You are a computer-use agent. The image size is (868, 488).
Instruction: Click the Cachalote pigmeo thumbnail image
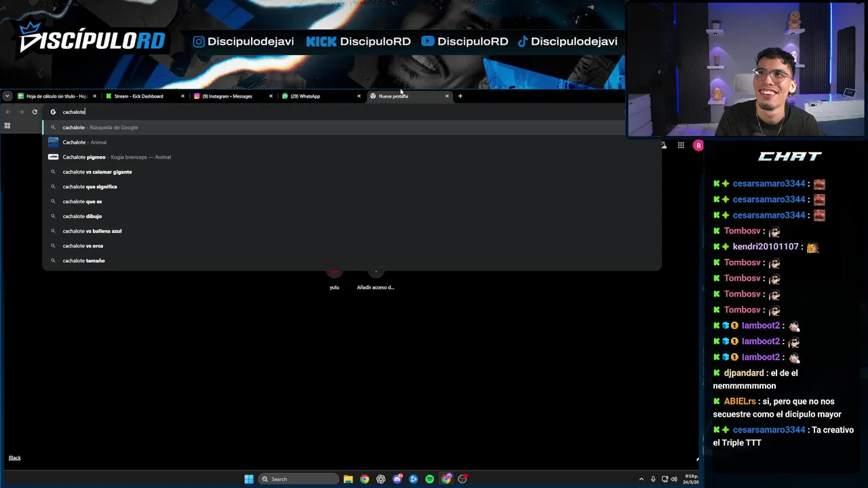click(x=53, y=157)
